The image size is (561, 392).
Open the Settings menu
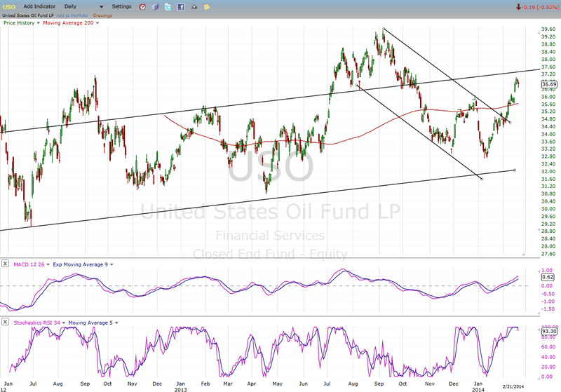[121, 6]
